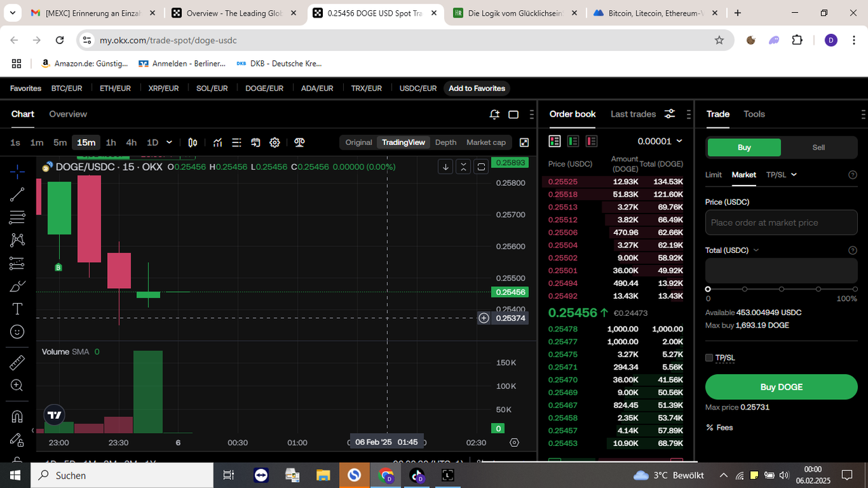Open the Overview tab
This screenshot has width=868, height=488.
(68, 114)
